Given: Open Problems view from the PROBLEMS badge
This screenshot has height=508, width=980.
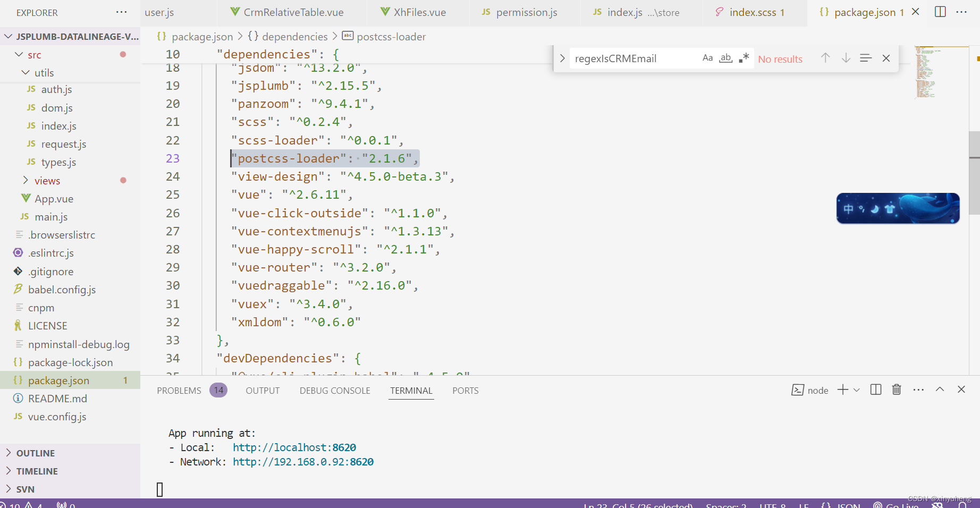Looking at the screenshot, I should coord(218,390).
